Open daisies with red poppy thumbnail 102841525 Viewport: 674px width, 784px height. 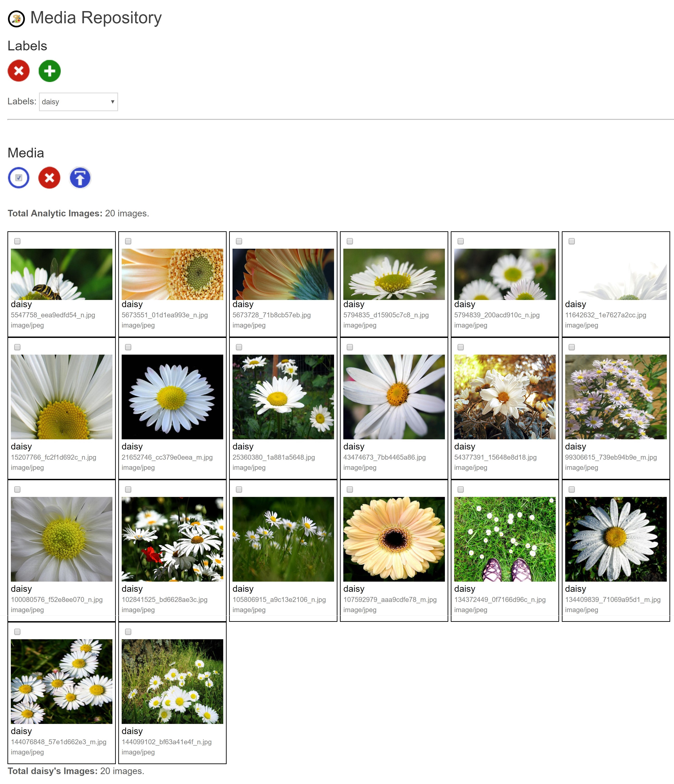172,539
